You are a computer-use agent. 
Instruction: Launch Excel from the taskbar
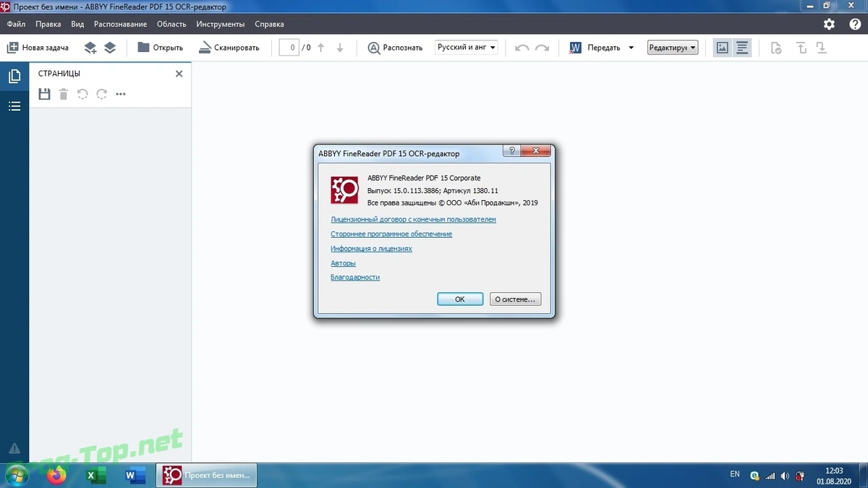[96, 475]
